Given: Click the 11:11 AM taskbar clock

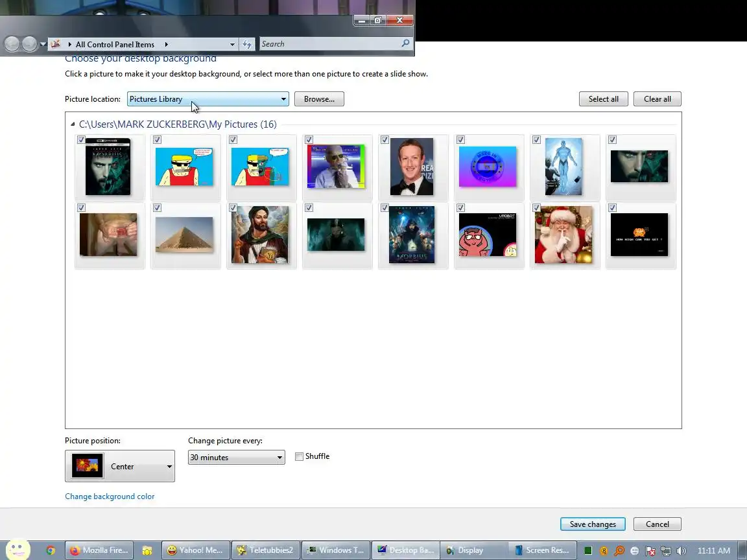Looking at the screenshot, I should pos(714,550).
